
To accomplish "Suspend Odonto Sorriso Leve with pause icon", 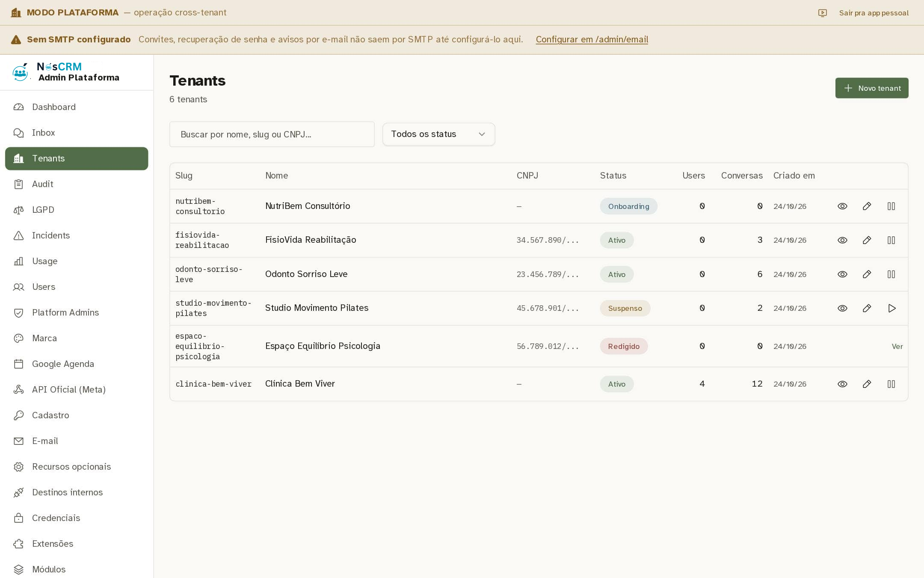I will [x=891, y=274].
